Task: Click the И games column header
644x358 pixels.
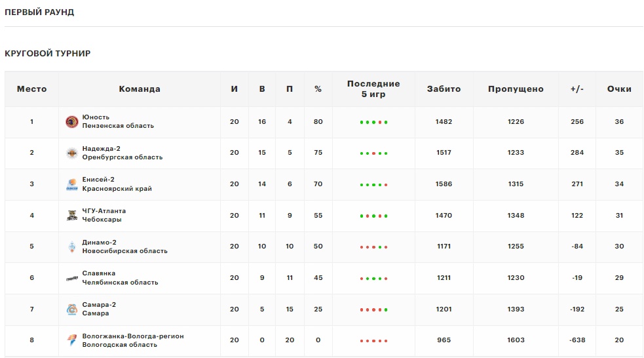Action: tap(234, 89)
